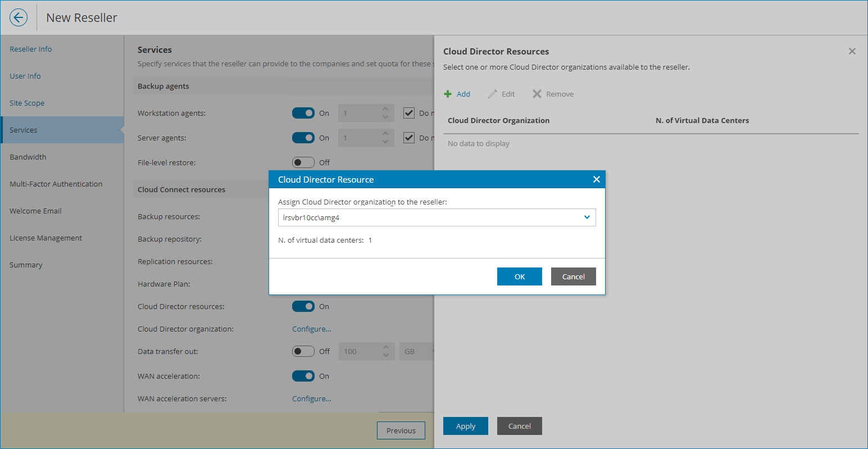The width and height of the screenshot is (868, 449).
Task: Toggle Cloud Director resources switch
Action: pyautogui.click(x=303, y=306)
